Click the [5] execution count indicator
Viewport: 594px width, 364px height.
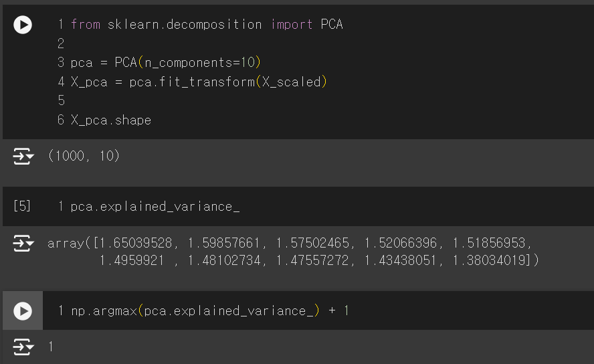coord(22,206)
